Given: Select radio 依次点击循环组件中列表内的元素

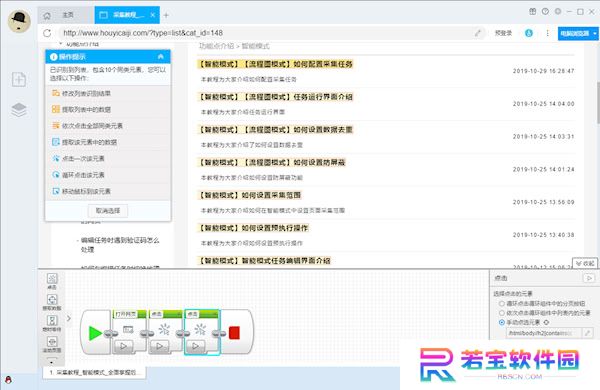Looking at the screenshot, I should tap(502, 313).
